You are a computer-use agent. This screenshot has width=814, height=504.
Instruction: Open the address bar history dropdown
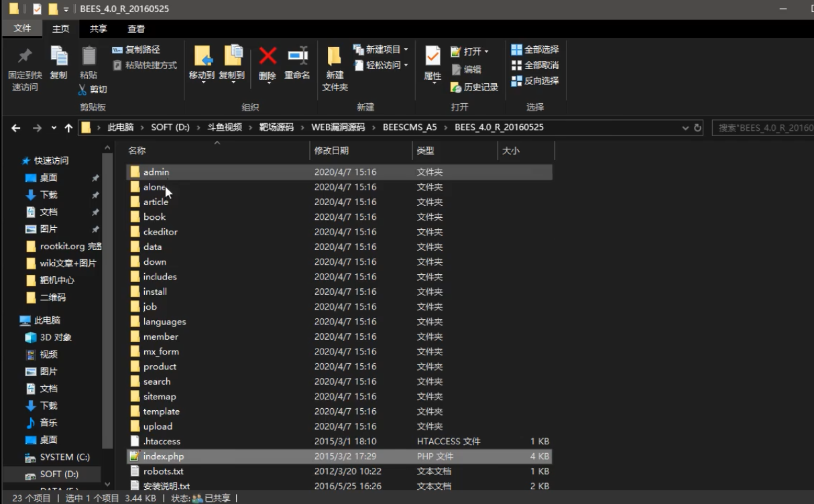point(685,127)
